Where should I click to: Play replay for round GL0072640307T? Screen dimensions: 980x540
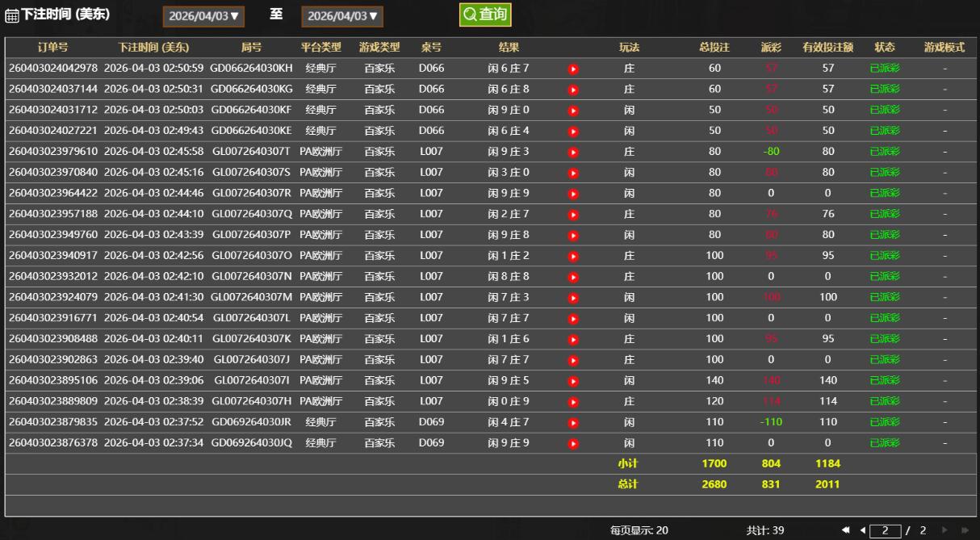click(573, 152)
